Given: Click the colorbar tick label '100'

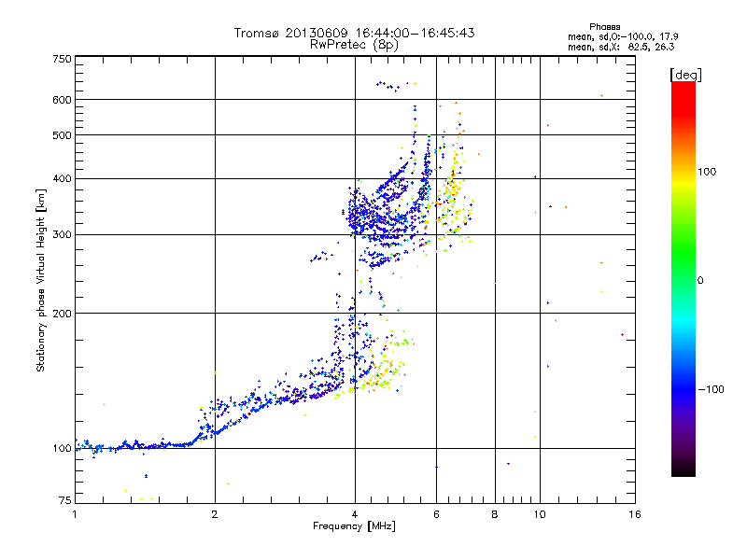Looking at the screenshot, I should coord(707,172).
